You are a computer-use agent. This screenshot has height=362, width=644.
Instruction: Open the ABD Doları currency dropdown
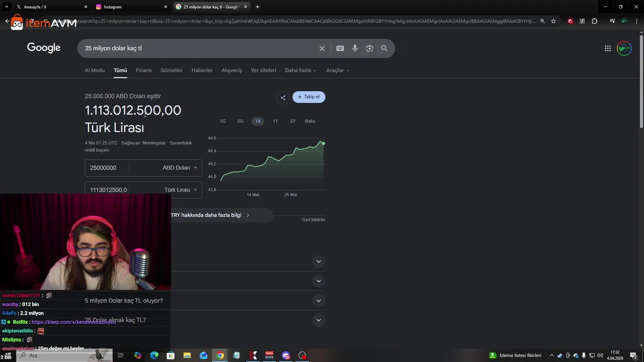pos(180,168)
